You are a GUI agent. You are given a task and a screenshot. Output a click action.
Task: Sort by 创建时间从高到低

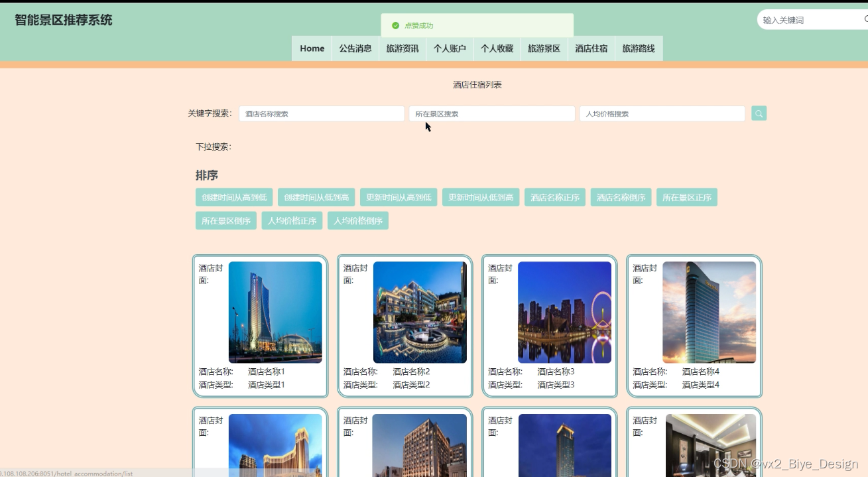pos(234,198)
